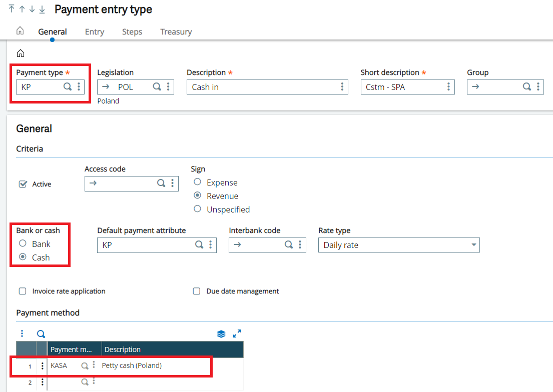This screenshot has height=392, width=553.
Task: Uncheck the Active checkbox
Action: [23, 184]
